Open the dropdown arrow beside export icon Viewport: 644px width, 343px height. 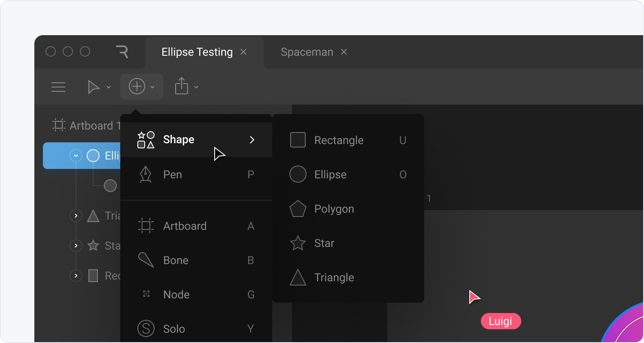tap(196, 87)
